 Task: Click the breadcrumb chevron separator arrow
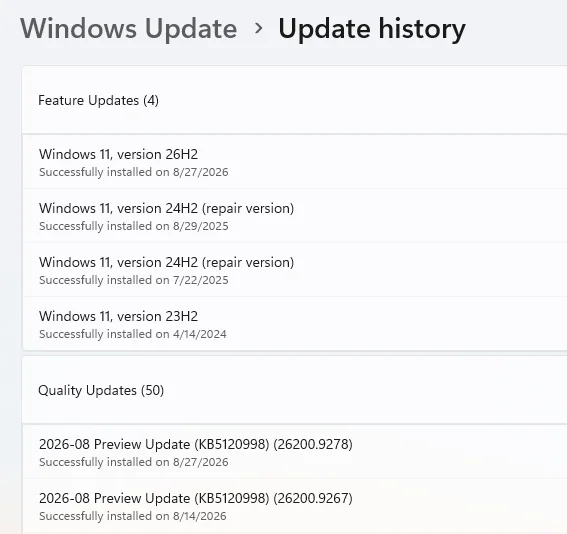click(258, 28)
